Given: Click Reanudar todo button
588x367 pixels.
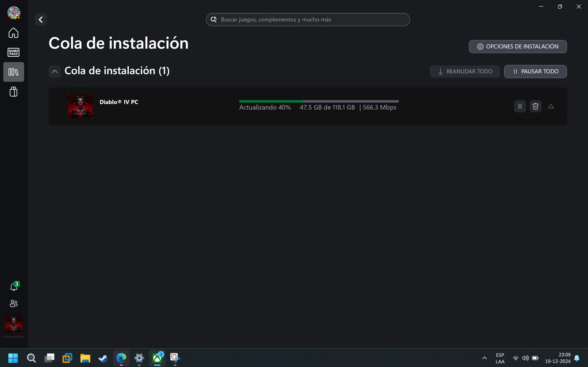Looking at the screenshot, I should 465,71.
